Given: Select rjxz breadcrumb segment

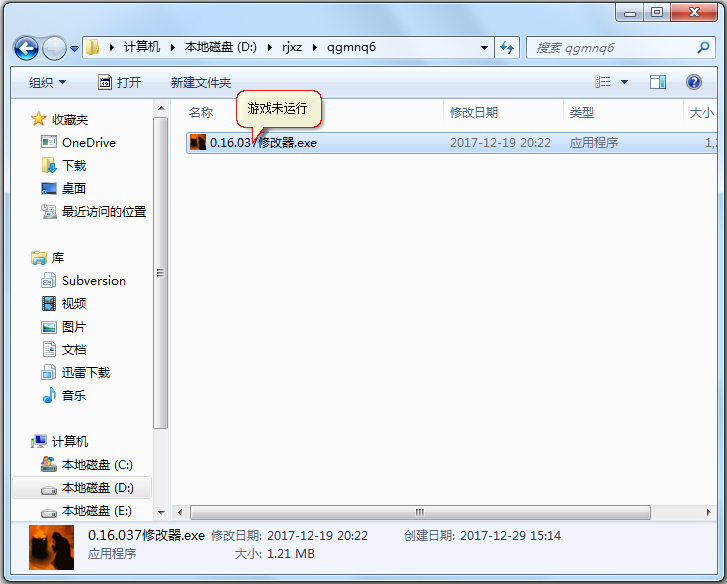Looking at the screenshot, I should [x=292, y=47].
